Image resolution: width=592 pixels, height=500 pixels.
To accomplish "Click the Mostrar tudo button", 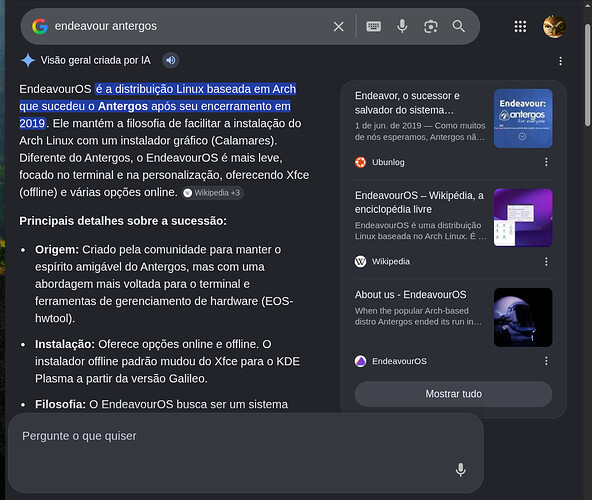I will pos(453,394).
